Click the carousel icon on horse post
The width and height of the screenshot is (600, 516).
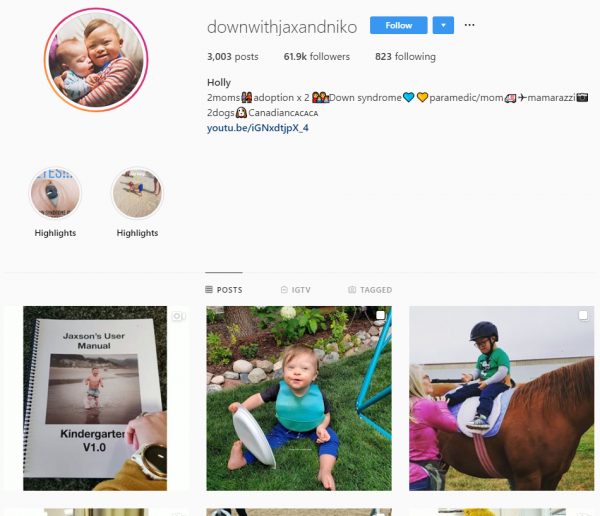point(583,315)
